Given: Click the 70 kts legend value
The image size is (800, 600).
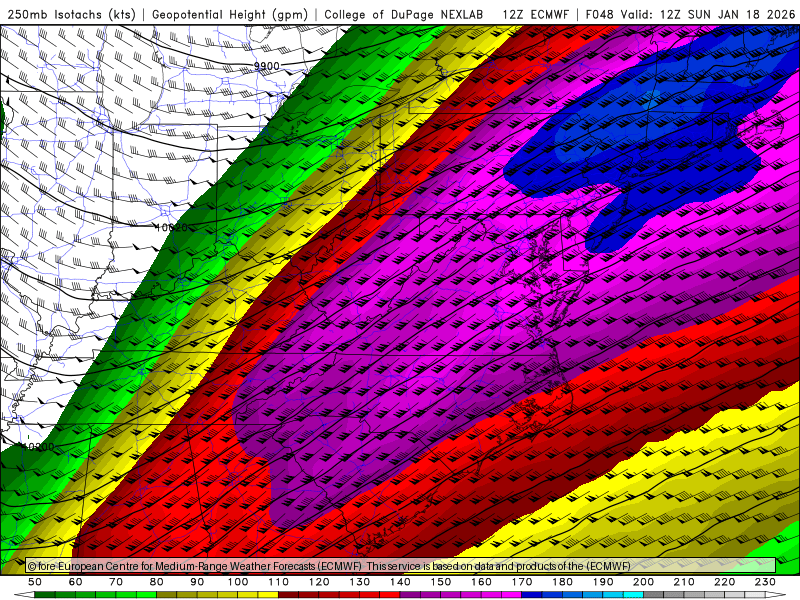Looking at the screenshot, I should click(x=116, y=582).
